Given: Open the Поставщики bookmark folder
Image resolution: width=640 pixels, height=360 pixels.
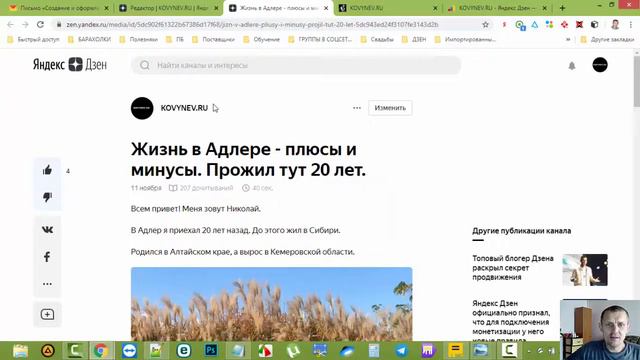Looking at the screenshot, I should [213, 40].
